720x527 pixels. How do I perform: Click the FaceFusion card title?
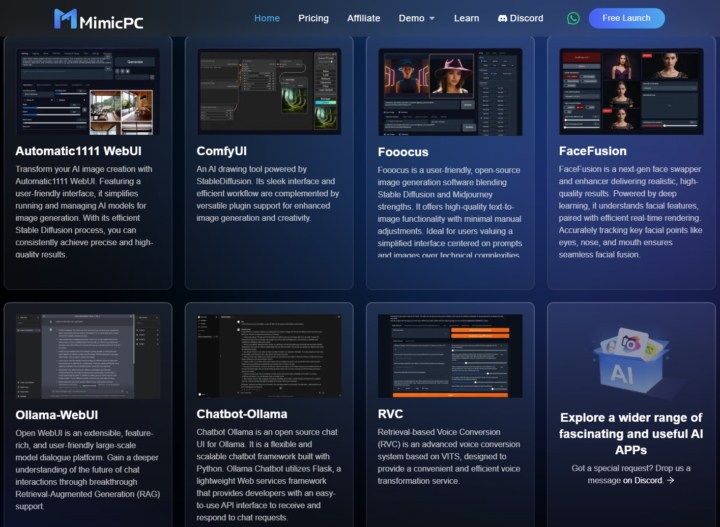coord(592,151)
